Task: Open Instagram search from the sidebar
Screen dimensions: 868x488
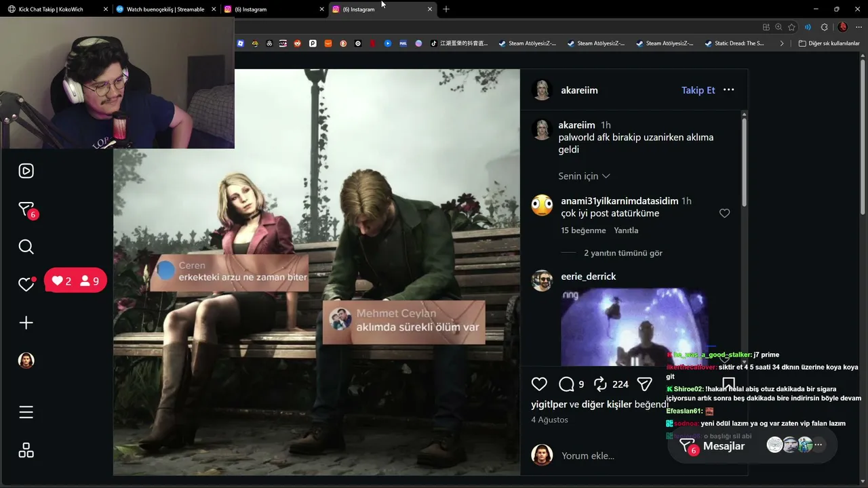Action: point(26,247)
